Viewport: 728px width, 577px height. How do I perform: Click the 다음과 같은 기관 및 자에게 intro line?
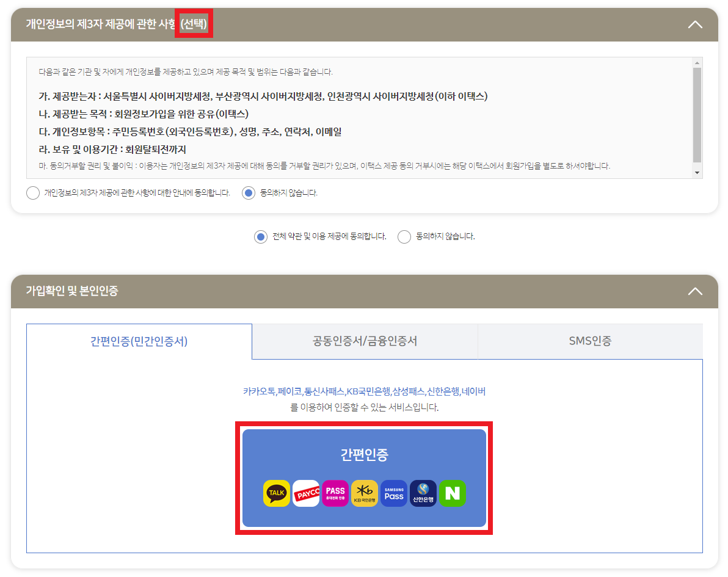(186, 72)
